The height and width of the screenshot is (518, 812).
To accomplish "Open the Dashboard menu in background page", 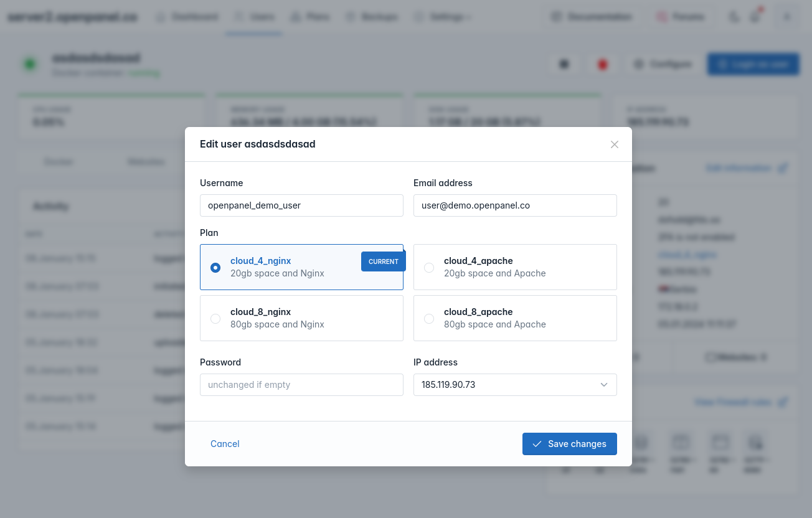I will (187, 17).
